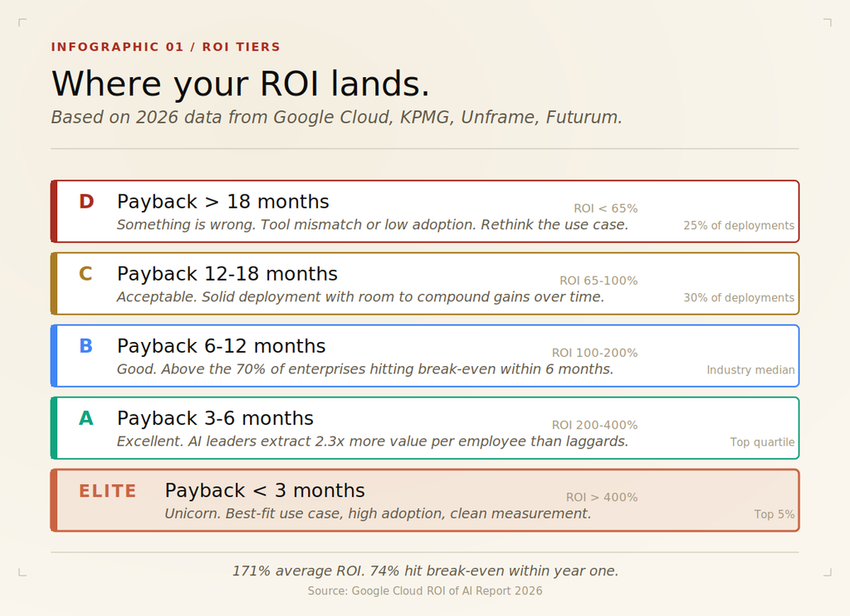
Task: Click '171% average ROI. 74% hit break-even' footer line
Action: [x=425, y=570]
